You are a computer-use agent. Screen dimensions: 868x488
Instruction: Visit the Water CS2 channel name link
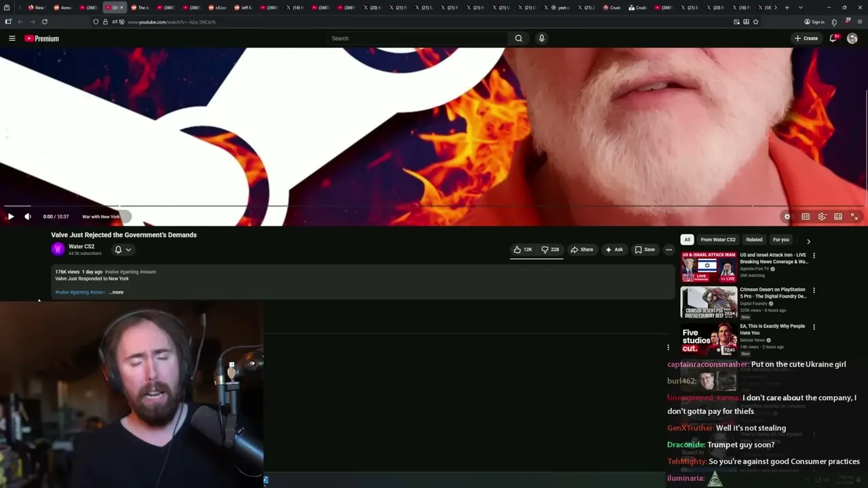[x=81, y=247]
